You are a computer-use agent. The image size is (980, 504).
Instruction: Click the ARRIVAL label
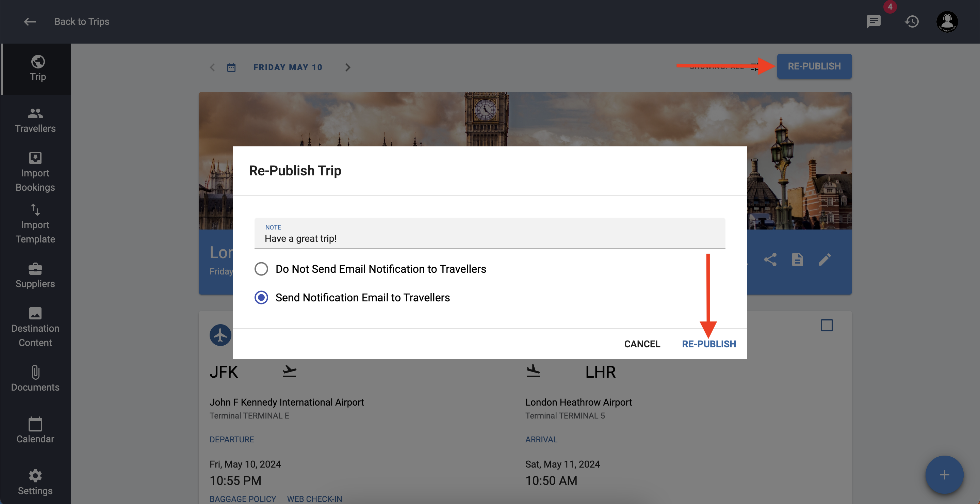[x=541, y=439]
